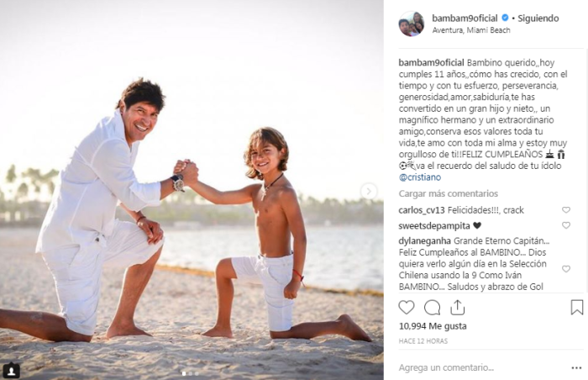Open comments via speech bubble icon
The height and width of the screenshot is (380, 588).
(432, 308)
